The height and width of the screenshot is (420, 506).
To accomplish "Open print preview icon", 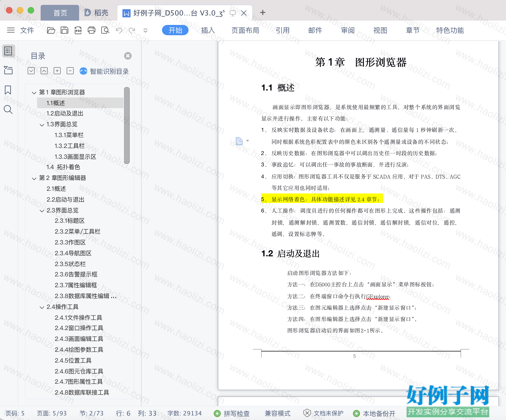I will tap(105, 30).
